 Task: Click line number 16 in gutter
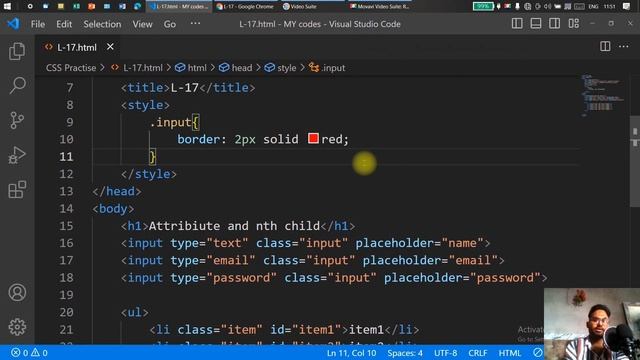click(66, 243)
